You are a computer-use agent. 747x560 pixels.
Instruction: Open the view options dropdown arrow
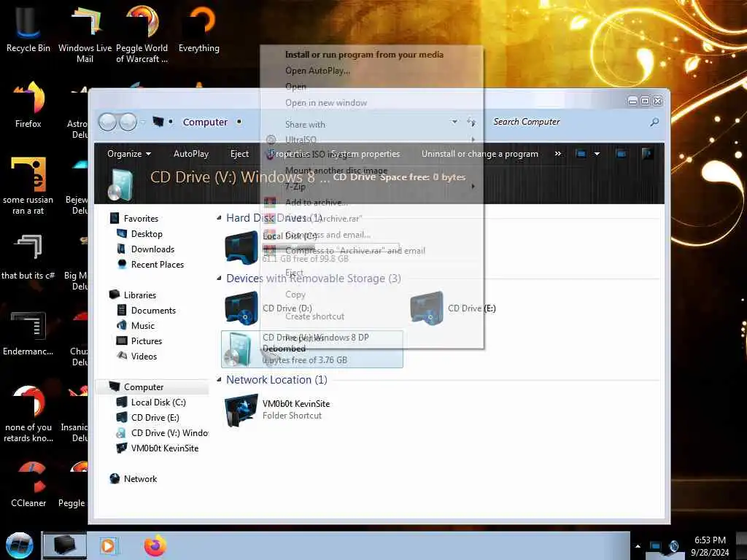click(x=597, y=154)
